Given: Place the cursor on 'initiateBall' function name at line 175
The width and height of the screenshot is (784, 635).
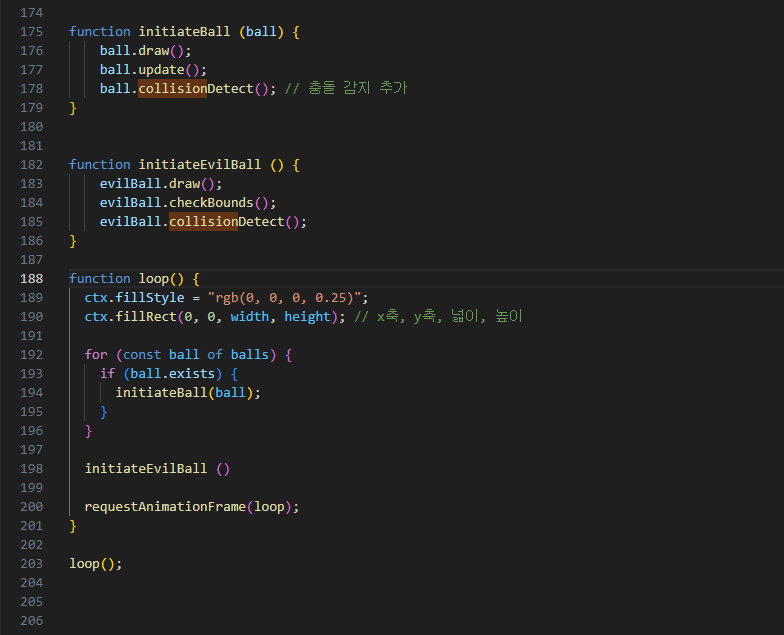Looking at the screenshot, I should [x=184, y=32].
